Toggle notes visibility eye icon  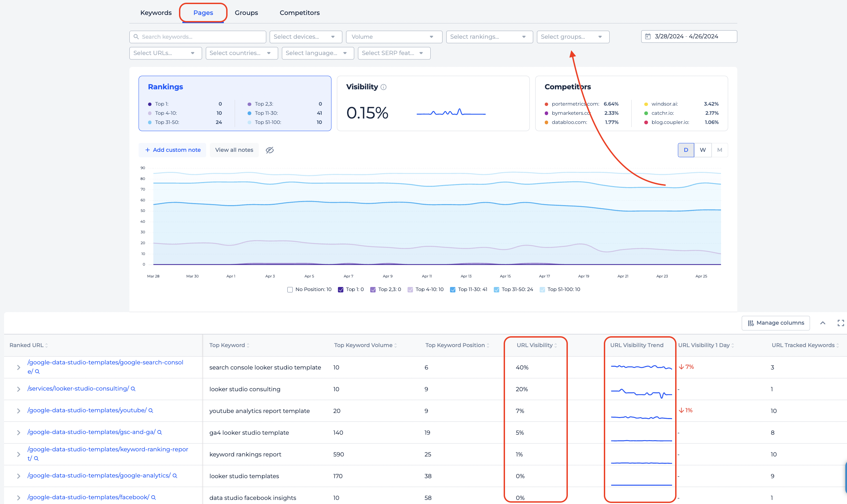[270, 150]
